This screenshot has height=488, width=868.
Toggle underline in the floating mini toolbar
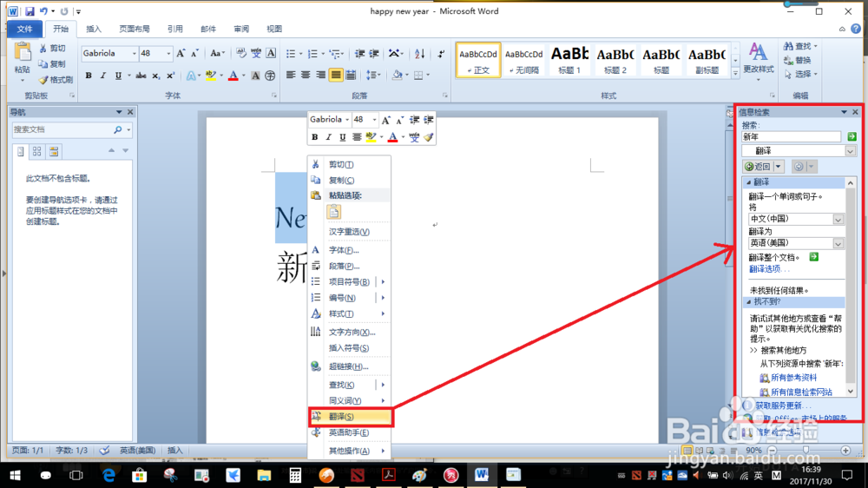(x=342, y=137)
